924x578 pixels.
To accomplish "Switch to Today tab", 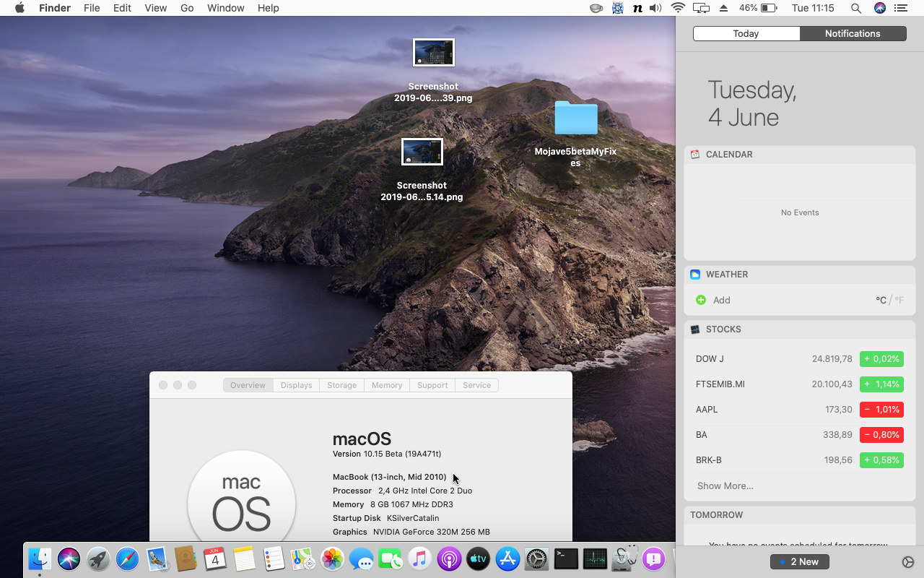I will 746,33.
